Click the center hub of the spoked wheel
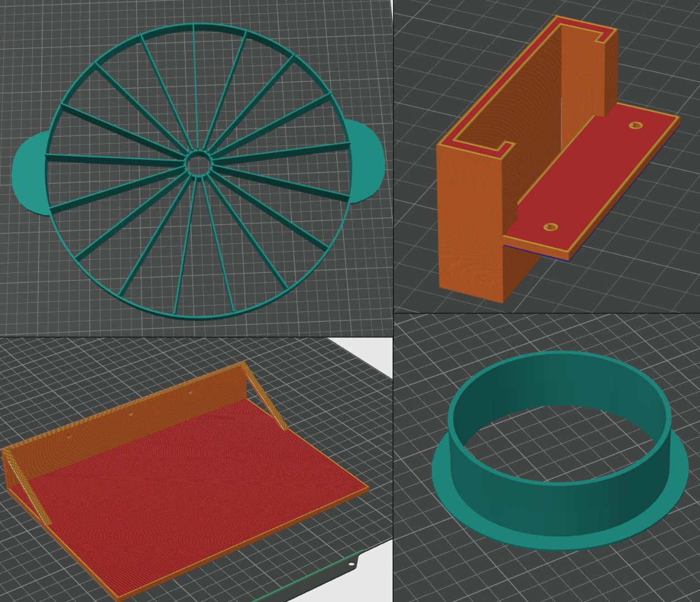This screenshot has height=602, width=700. tap(198, 163)
